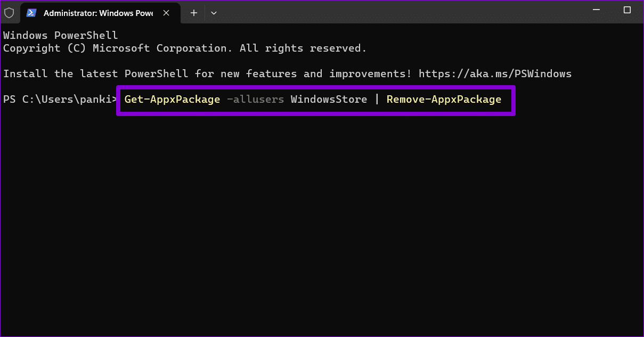Click the https://aka.ms/PSWindows link
Viewport: 644px width, 337px height.
pyautogui.click(x=495, y=73)
